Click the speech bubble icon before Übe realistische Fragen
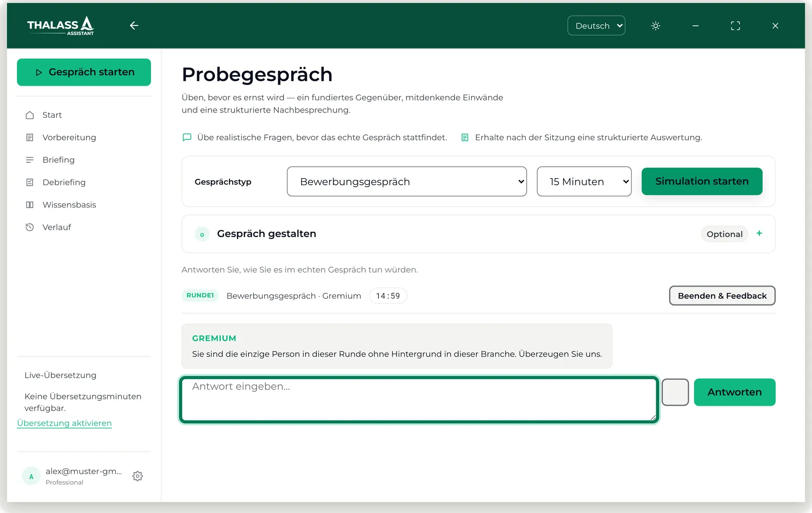This screenshot has height=513, width=812. [187, 137]
